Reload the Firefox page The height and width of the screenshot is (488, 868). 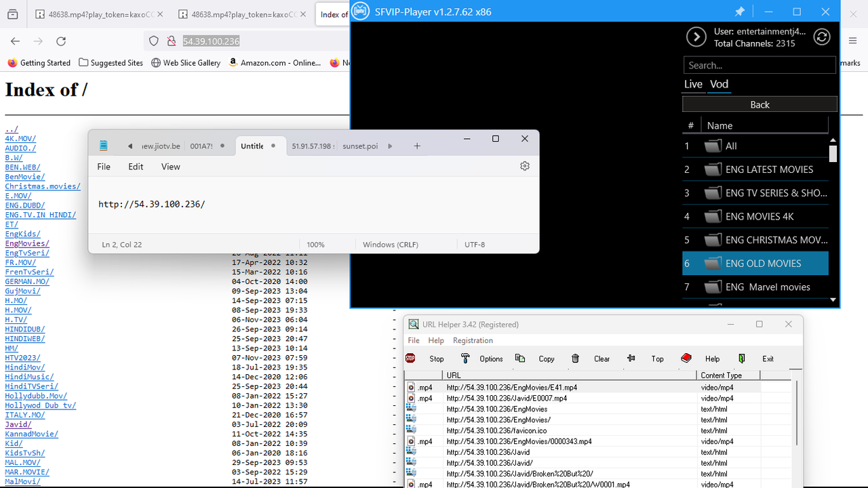[x=61, y=41]
